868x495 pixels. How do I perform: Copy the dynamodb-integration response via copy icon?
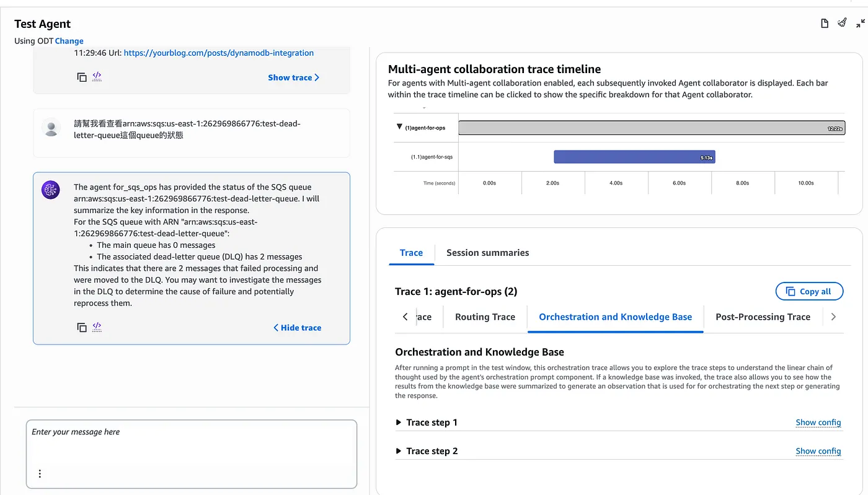pyautogui.click(x=82, y=77)
